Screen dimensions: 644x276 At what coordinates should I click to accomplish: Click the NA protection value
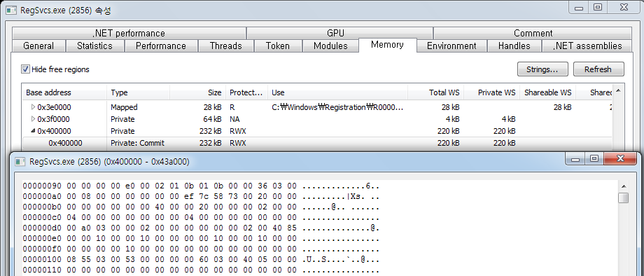point(234,119)
